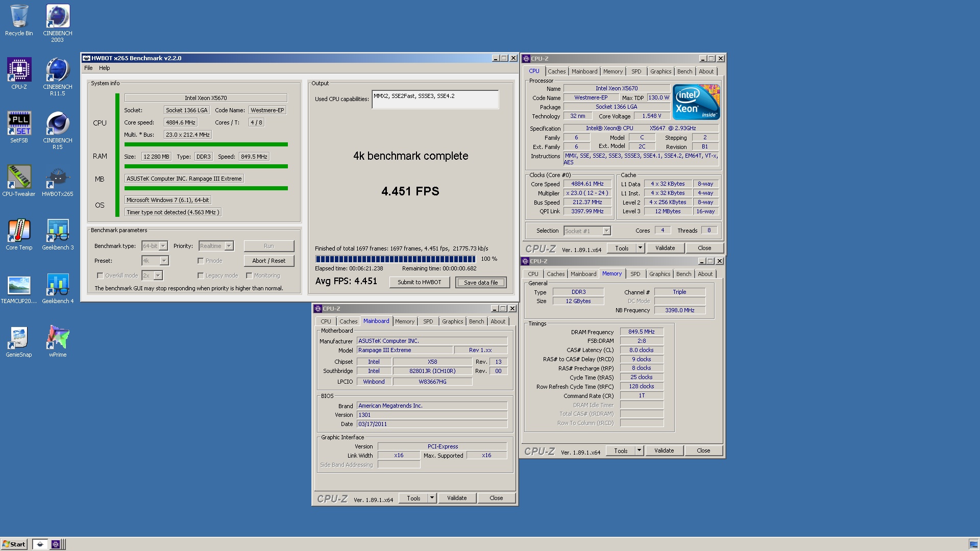Open the Help menu in HWBOT x265
The height and width of the screenshot is (551, 980).
pyautogui.click(x=104, y=68)
